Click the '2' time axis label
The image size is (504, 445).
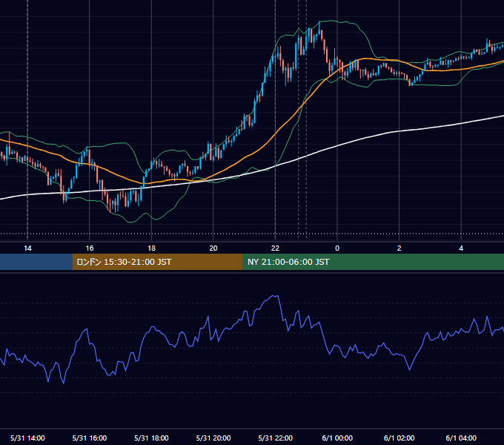click(399, 248)
